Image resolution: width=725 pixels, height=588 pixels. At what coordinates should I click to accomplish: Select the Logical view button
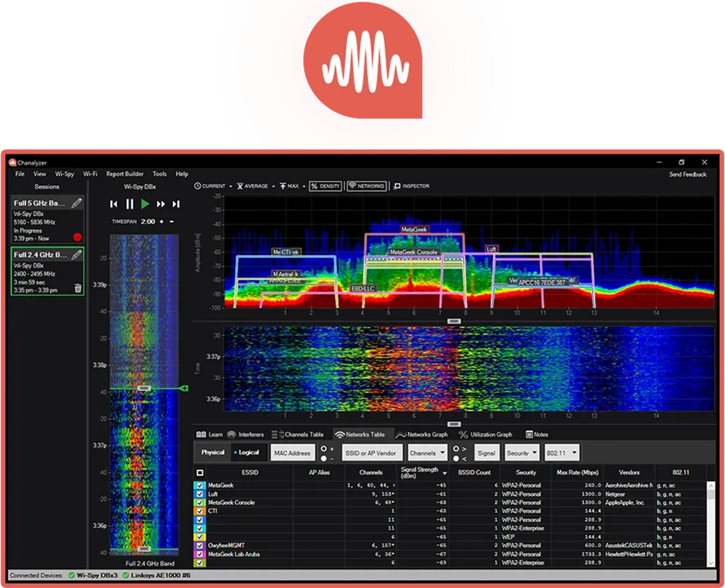[250, 452]
